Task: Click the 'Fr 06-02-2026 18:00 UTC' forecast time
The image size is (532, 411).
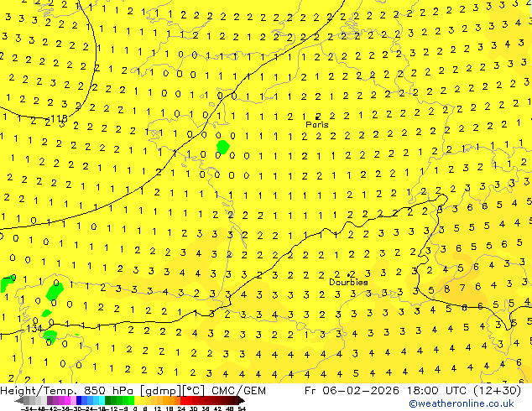Action: click(387, 391)
